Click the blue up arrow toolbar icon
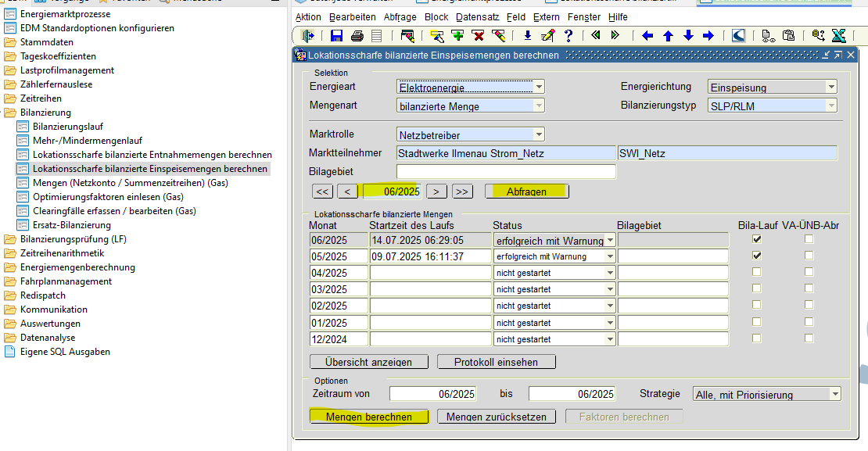Image resolution: width=868 pixels, height=451 pixels. (x=668, y=35)
